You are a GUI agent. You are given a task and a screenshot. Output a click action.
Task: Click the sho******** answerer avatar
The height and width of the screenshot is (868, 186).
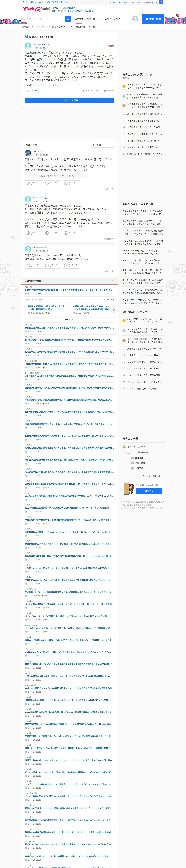pyautogui.click(x=28, y=249)
